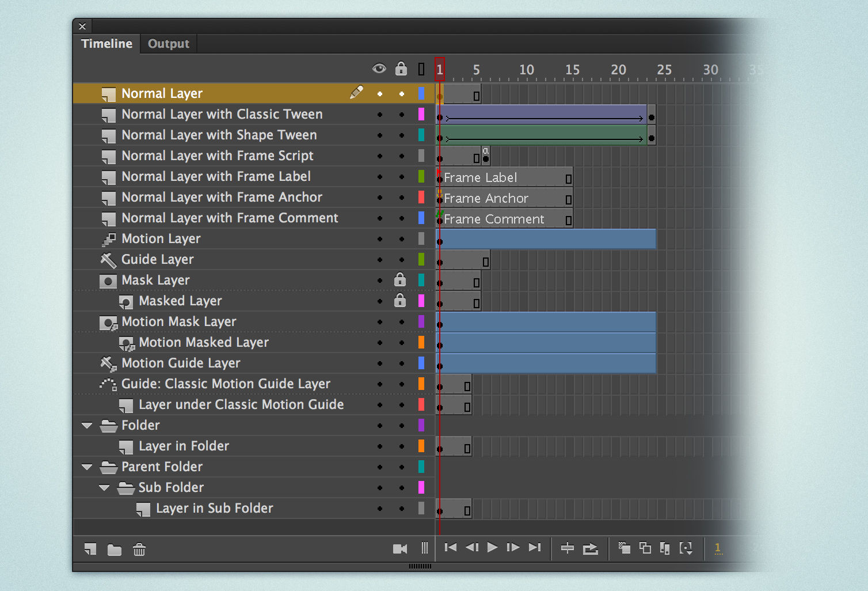Screen dimensions: 868x591
Task: Delete the selected layer with the trash icon
Action: pos(139,550)
